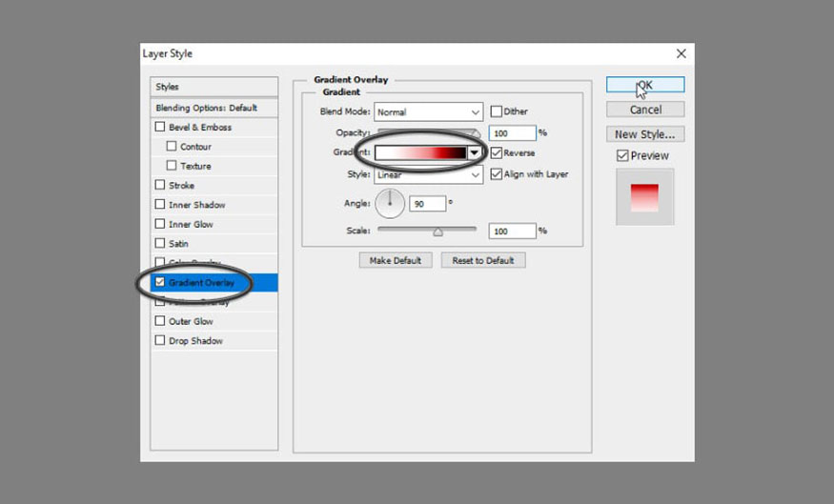Viewport: 834px width, 504px height.
Task: Enable the Inner Shadow checkbox
Action: (160, 205)
